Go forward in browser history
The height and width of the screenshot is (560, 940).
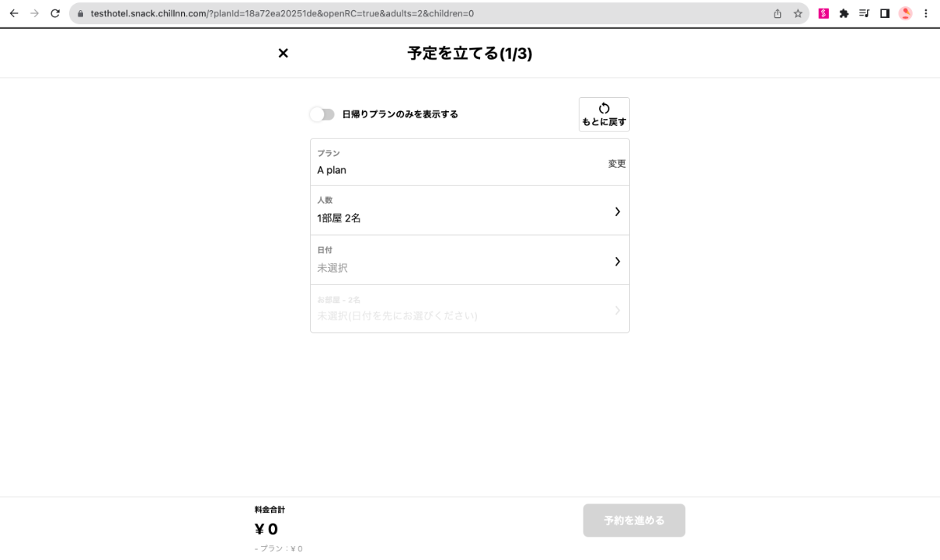pos(34,13)
